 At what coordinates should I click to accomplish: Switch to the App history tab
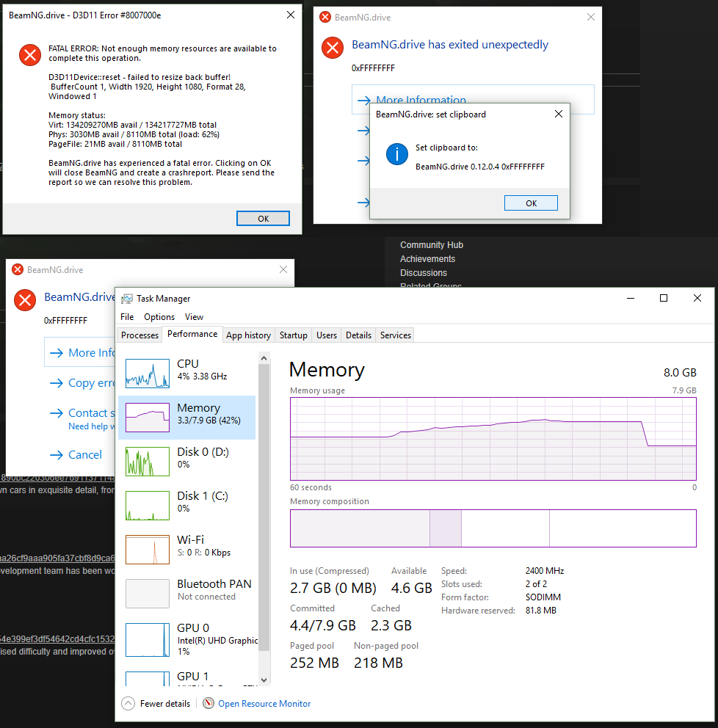(248, 335)
